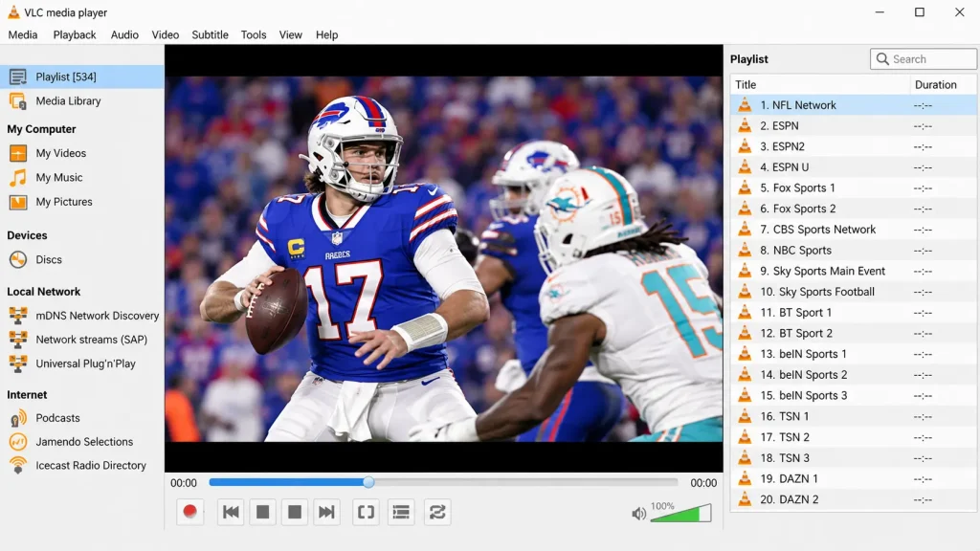Viewport: 980px width, 551px height.
Task: Open the Tools menu
Action: pyautogui.click(x=253, y=35)
